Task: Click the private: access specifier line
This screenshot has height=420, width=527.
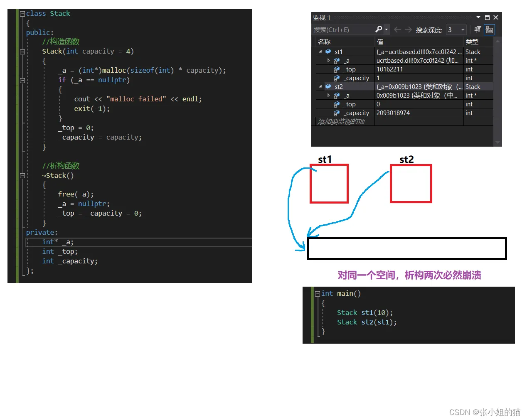Action: 42,232
